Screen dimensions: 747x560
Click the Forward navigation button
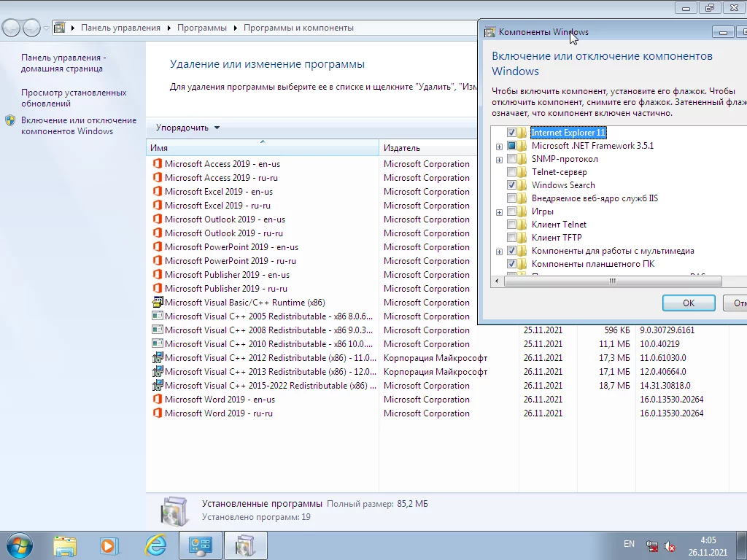click(x=31, y=28)
